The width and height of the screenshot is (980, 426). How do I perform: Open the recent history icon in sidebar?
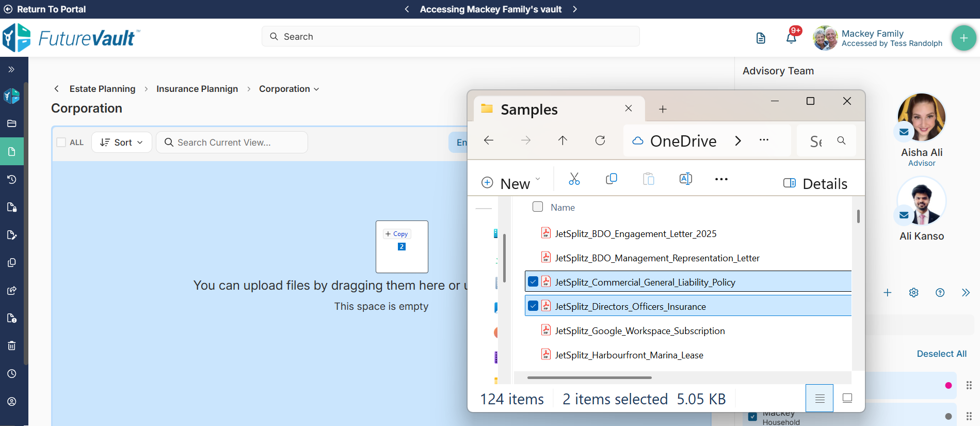(x=11, y=179)
